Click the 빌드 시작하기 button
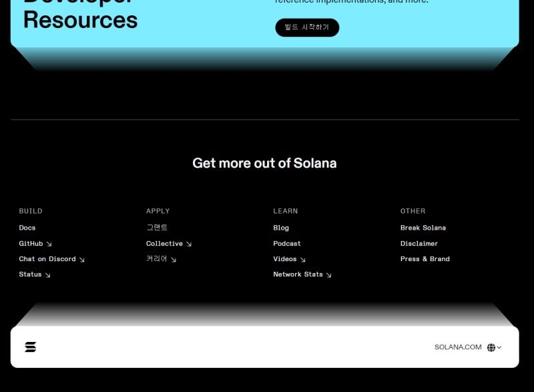This screenshot has width=534, height=392. [x=307, y=27]
